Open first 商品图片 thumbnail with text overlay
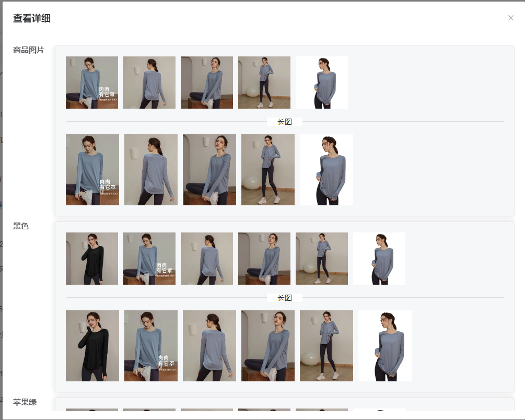 (x=92, y=83)
